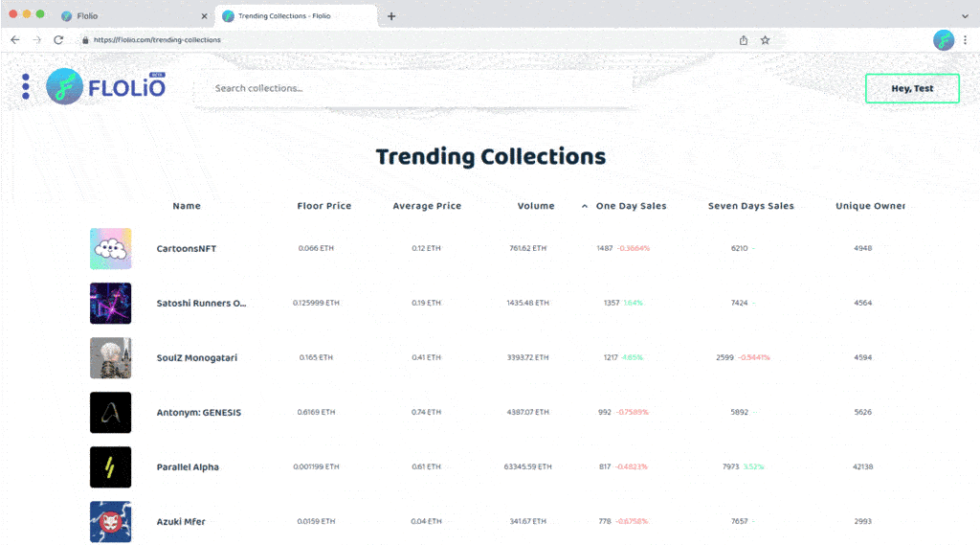Open a new browser tab
The image size is (980, 545).
(x=391, y=16)
